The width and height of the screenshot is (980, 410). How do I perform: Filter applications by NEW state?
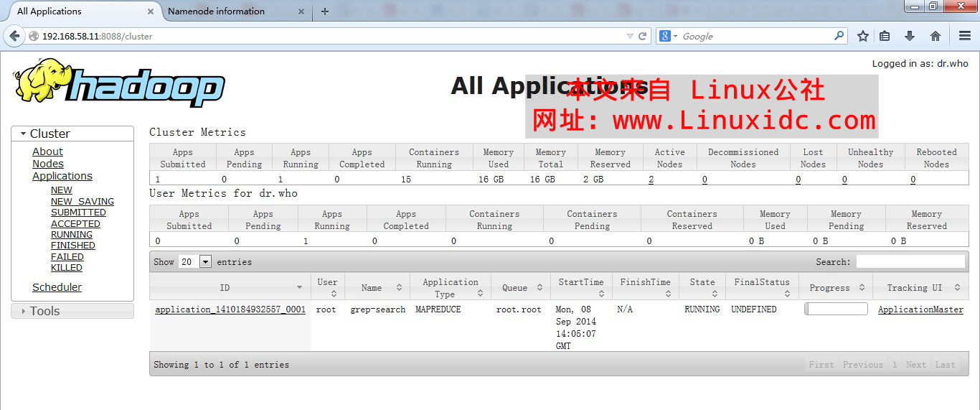62,190
